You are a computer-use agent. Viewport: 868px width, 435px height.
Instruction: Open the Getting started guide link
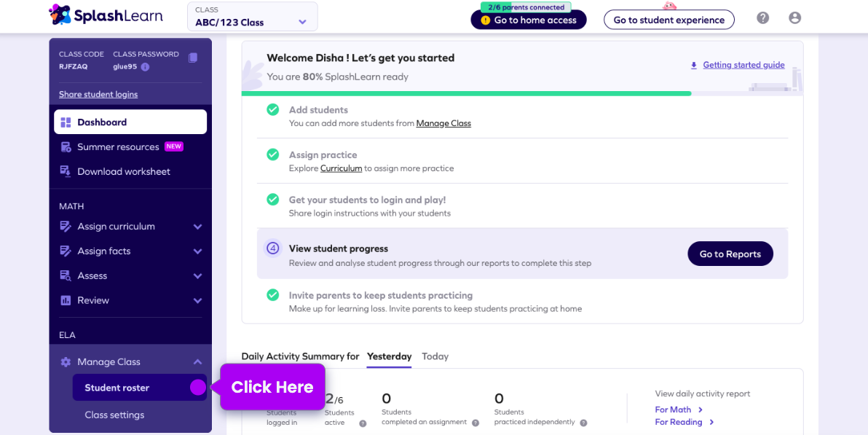pyautogui.click(x=743, y=65)
